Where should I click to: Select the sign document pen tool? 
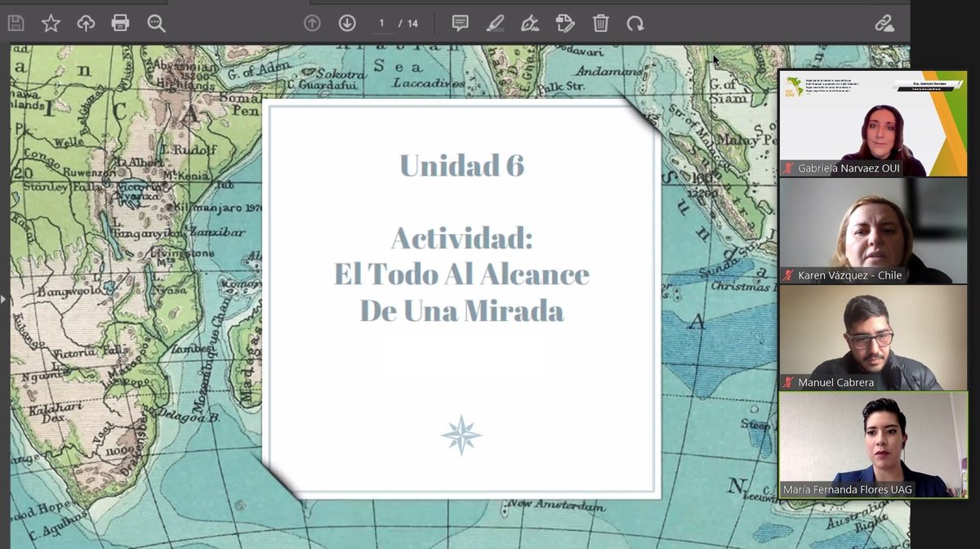pyautogui.click(x=530, y=24)
